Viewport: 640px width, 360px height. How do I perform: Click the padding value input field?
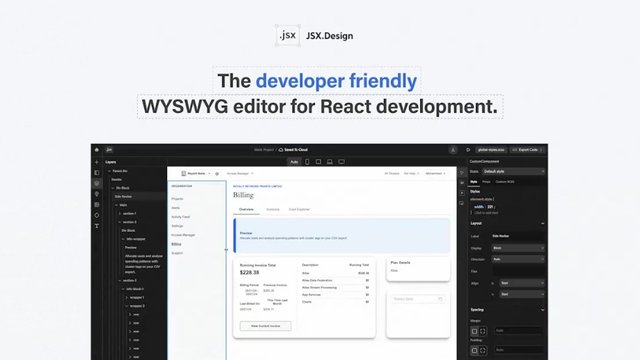[x=518, y=350]
